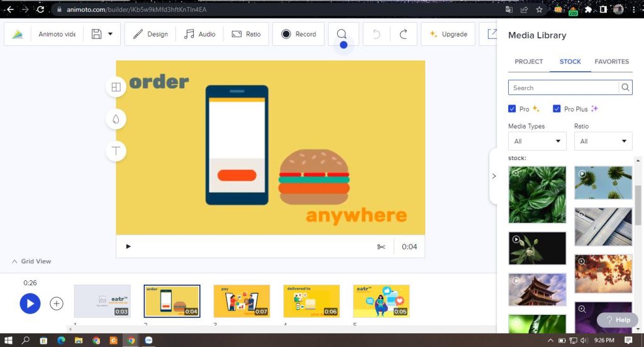
Task: Click the burger graphic on canvas
Action: point(314,177)
